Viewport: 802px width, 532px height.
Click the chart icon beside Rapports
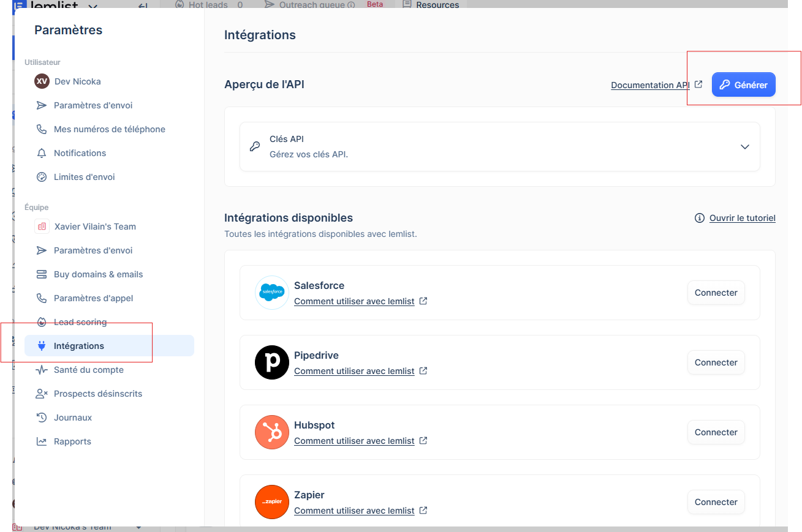(42, 441)
